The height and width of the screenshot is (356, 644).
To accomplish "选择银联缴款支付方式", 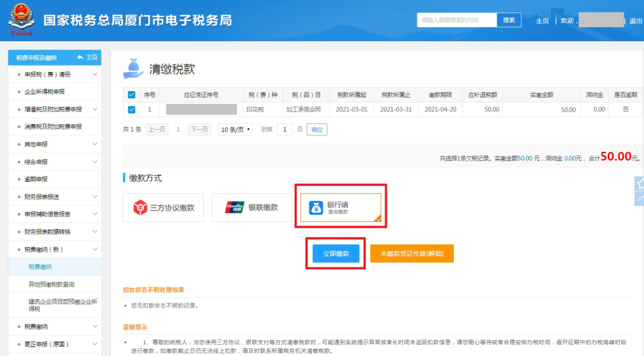I will pos(252,207).
